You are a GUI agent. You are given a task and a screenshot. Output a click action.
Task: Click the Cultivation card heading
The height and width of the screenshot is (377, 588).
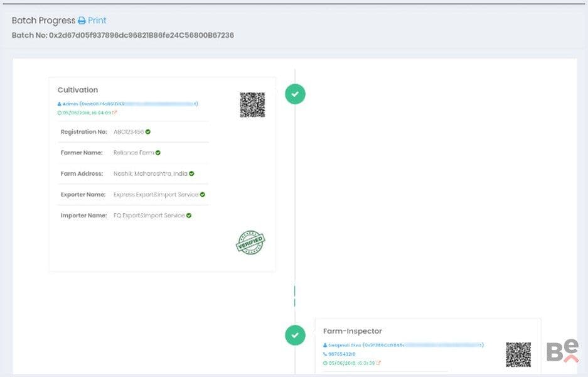[x=78, y=90]
